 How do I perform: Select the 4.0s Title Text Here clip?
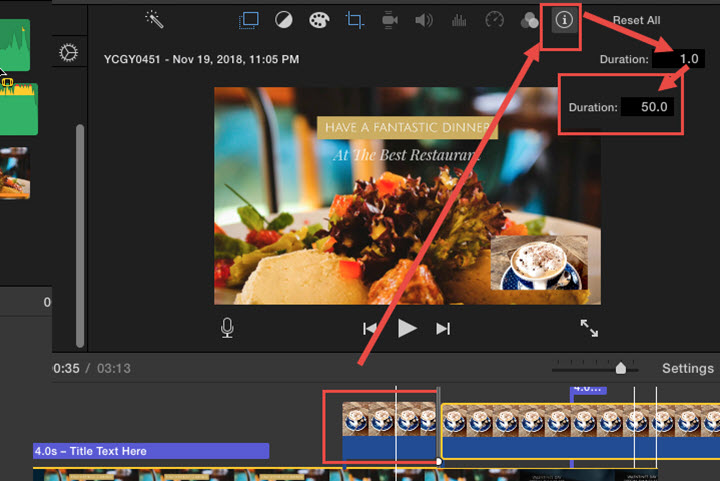[x=150, y=451]
